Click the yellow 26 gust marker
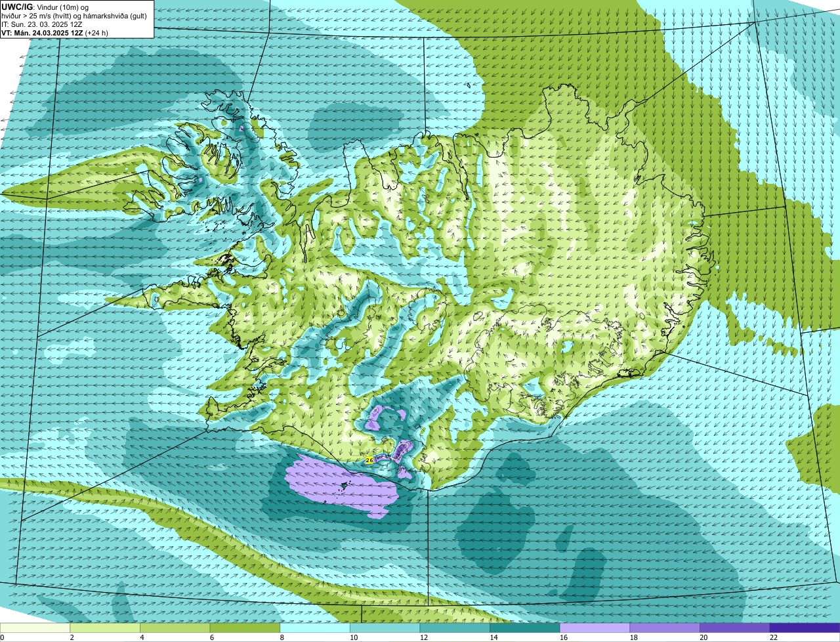 (369, 461)
